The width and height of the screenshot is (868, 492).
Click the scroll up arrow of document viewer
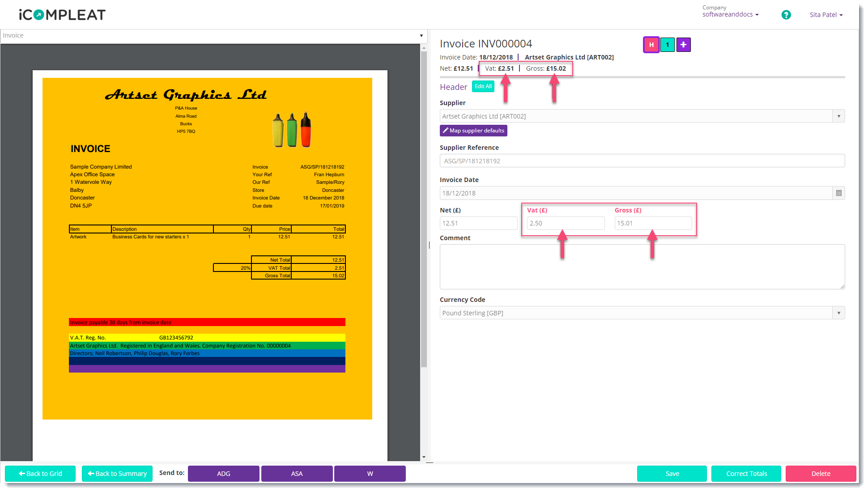click(x=424, y=47)
